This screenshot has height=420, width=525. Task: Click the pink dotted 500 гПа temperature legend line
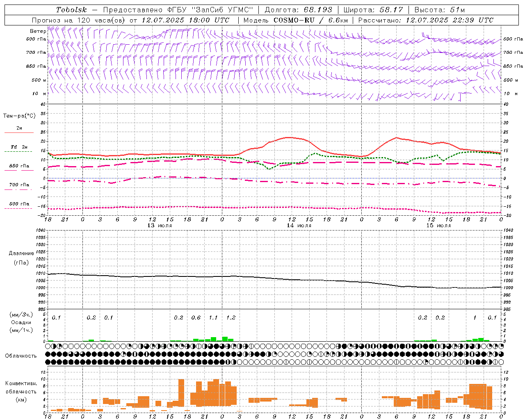click(x=18, y=209)
